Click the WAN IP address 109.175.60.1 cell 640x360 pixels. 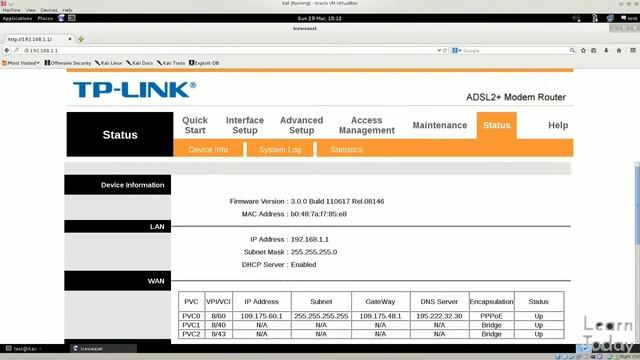click(262, 316)
